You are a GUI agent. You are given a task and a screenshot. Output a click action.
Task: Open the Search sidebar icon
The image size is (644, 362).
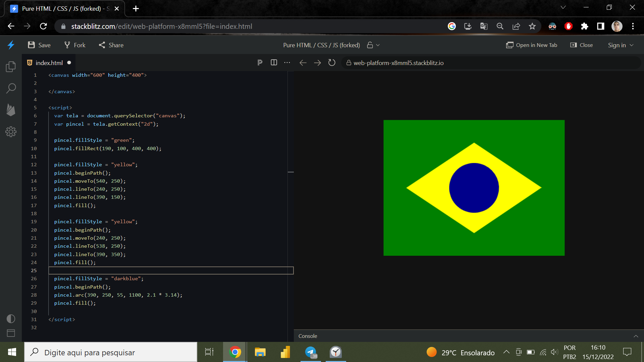click(11, 88)
